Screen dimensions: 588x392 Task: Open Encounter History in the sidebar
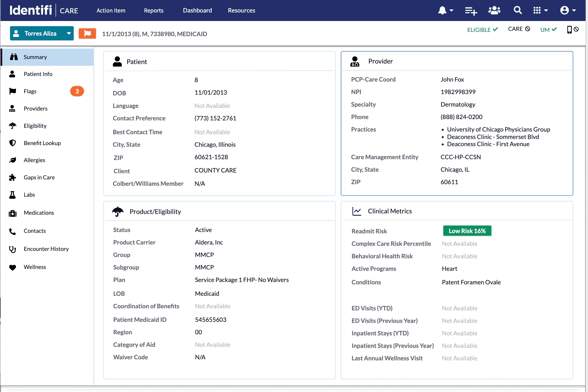point(46,249)
